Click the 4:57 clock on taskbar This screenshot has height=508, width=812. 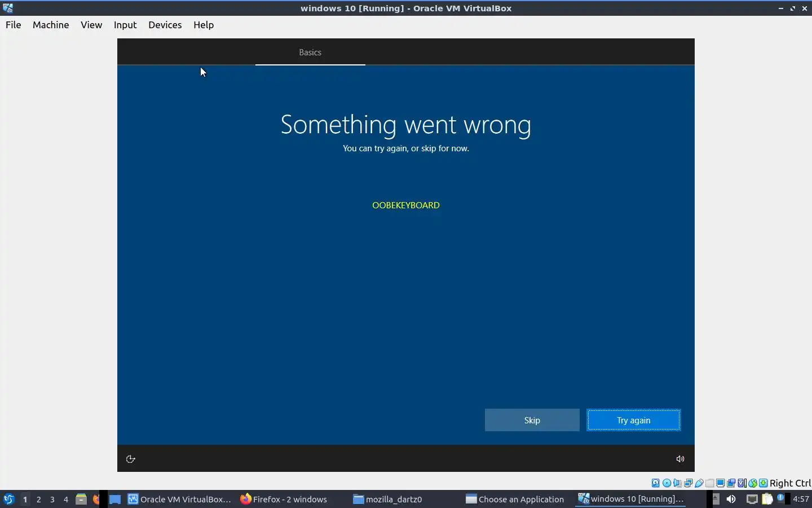click(x=801, y=499)
